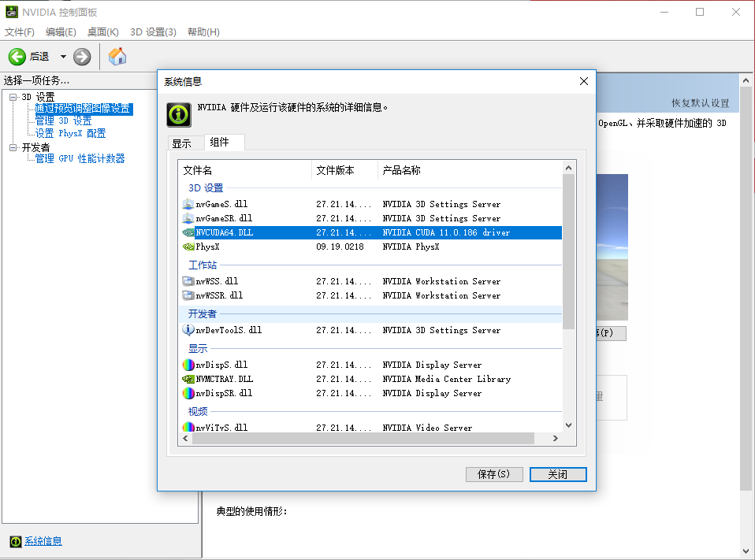Sort by the 产品名称 column header
The height and width of the screenshot is (560, 755).
coord(470,170)
